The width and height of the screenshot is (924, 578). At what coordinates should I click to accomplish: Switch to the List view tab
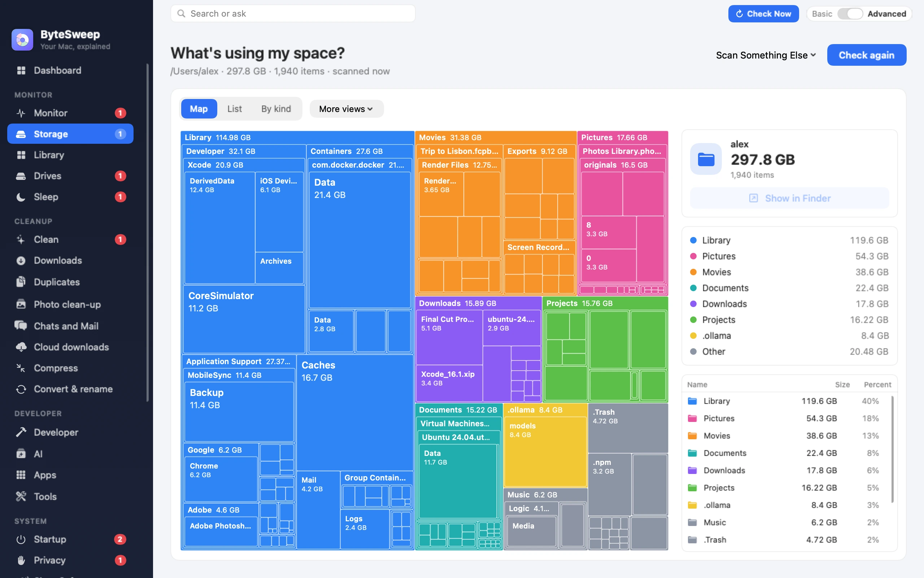point(235,109)
